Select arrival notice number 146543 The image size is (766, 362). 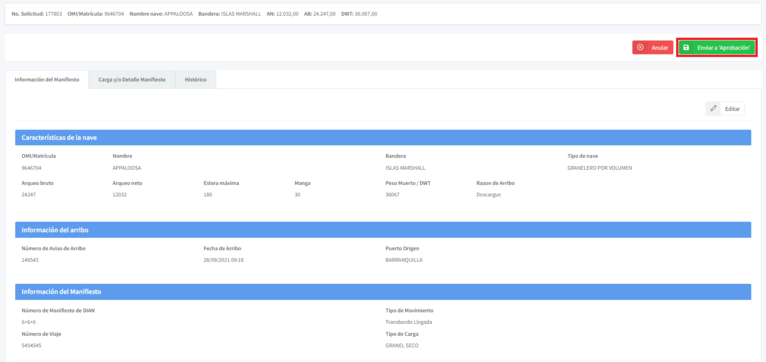click(x=30, y=260)
